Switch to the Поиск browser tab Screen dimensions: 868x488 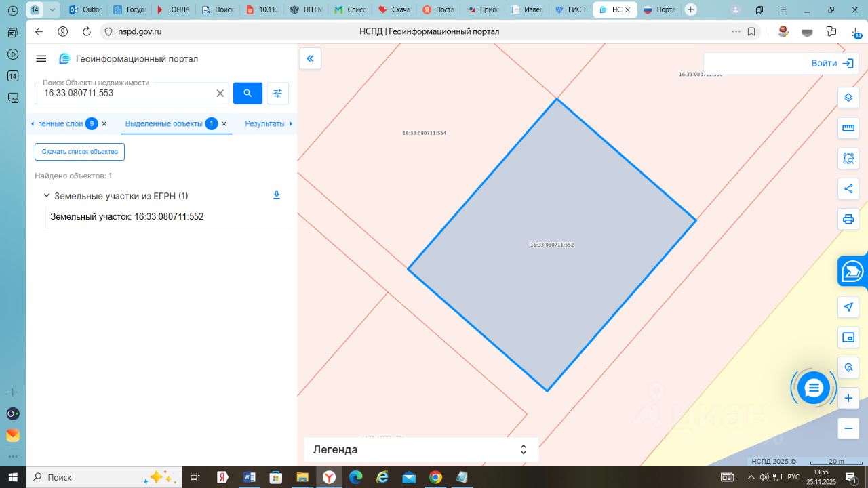(x=217, y=9)
